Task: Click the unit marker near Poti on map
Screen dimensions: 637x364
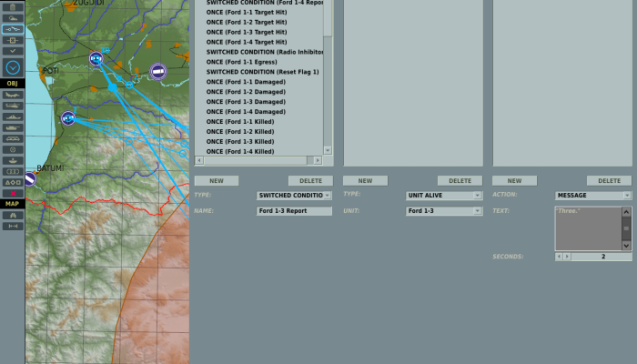Action: 96,59
